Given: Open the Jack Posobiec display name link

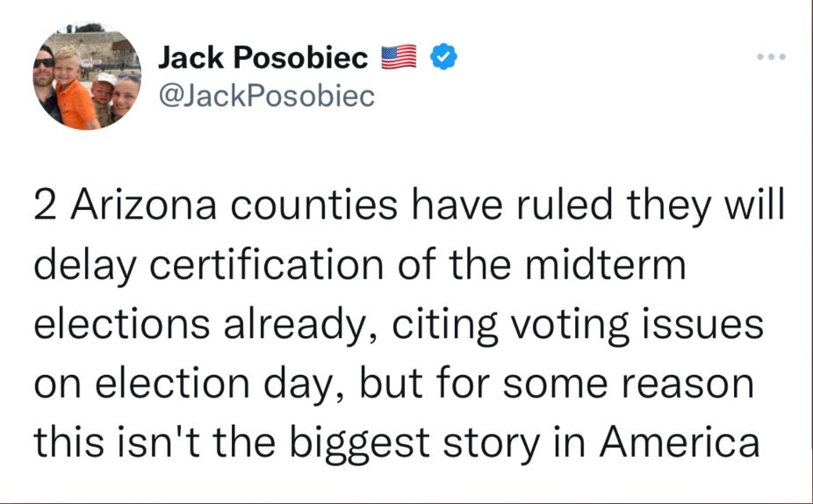Looking at the screenshot, I should click(263, 58).
